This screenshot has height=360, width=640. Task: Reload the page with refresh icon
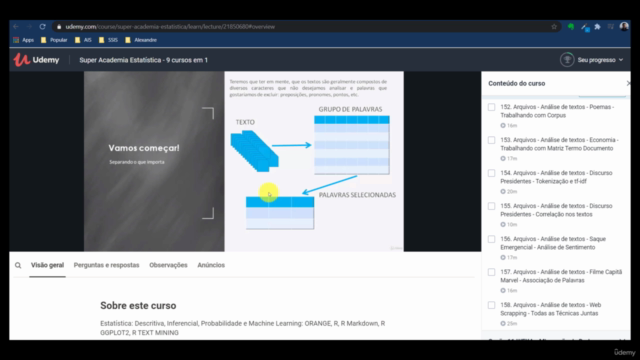pos(42,27)
